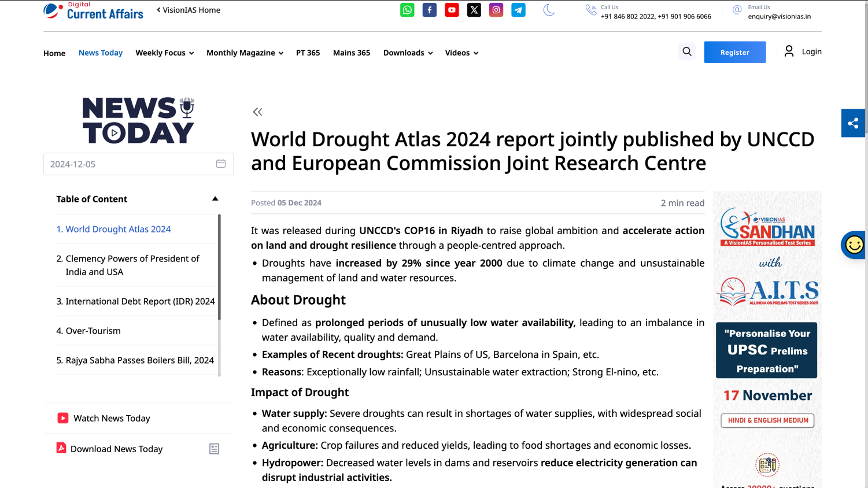
Task: Open the search magnifier icon
Action: click(x=687, y=51)
